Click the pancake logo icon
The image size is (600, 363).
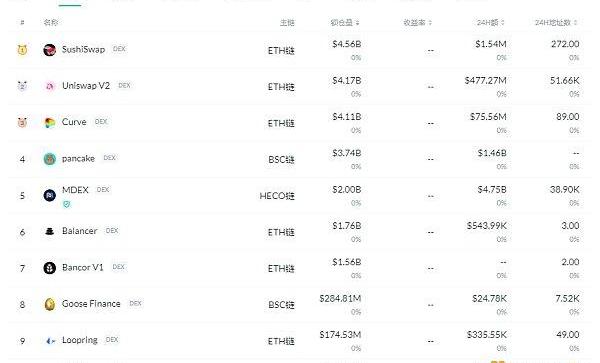50,159
